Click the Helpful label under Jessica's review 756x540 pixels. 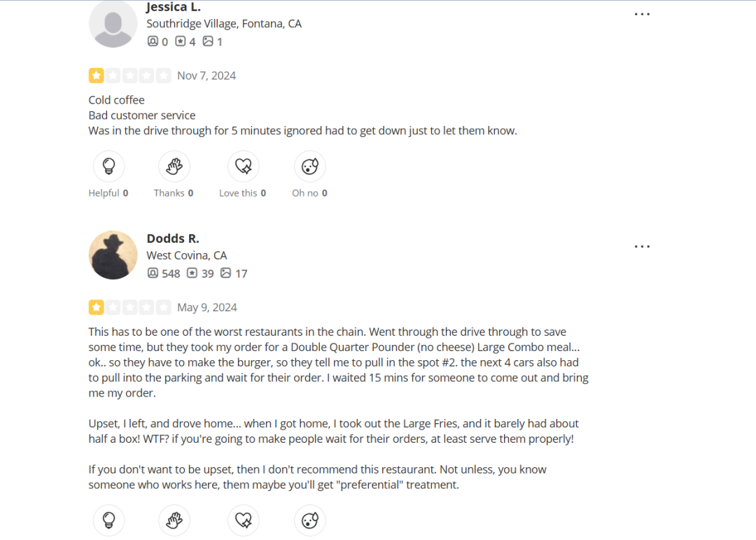click(x=104, y=193)
